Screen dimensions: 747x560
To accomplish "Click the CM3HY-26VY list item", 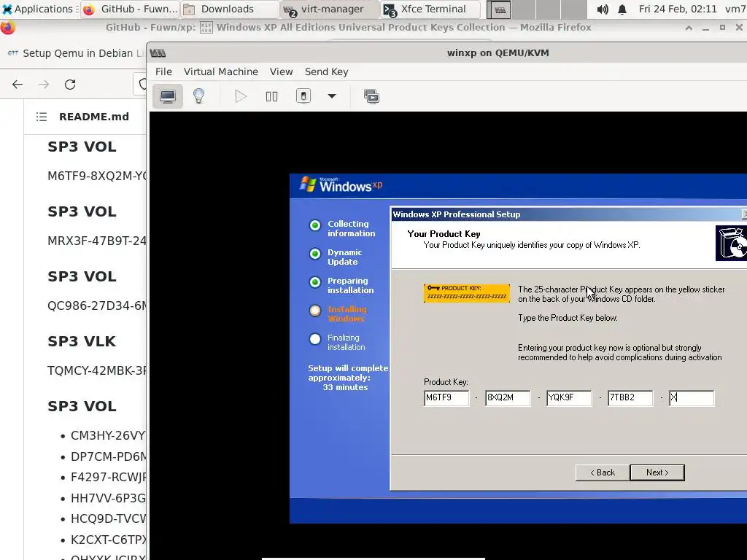I will 108,435.
